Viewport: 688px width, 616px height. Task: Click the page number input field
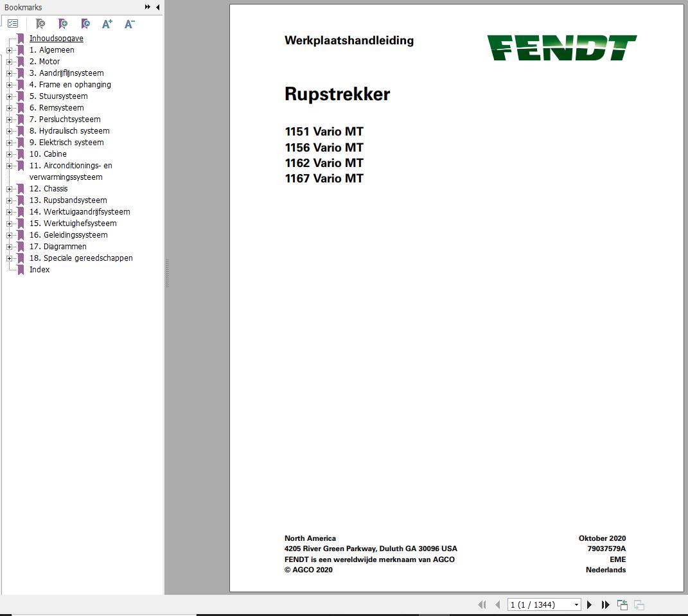click(x=540, y=604)
